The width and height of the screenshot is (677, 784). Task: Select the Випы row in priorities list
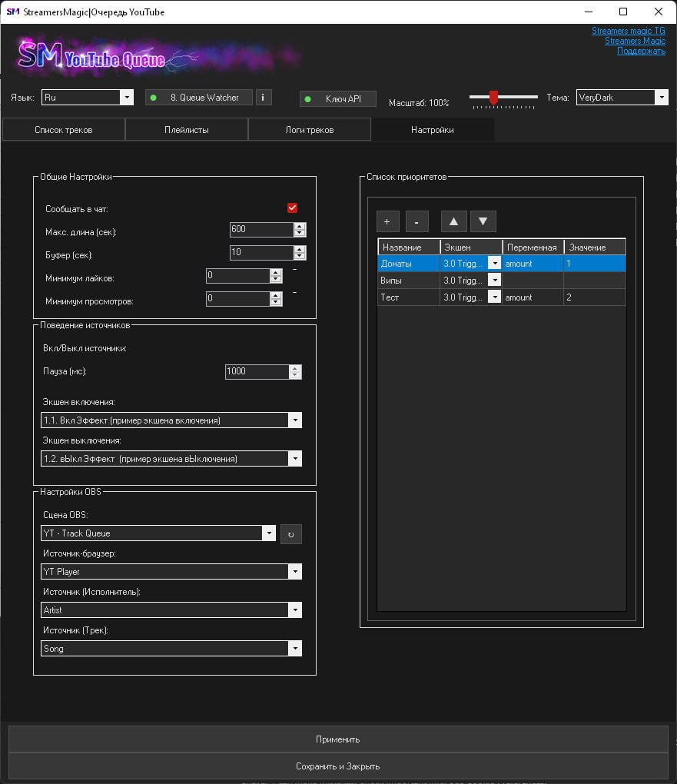tap(408, 281)
